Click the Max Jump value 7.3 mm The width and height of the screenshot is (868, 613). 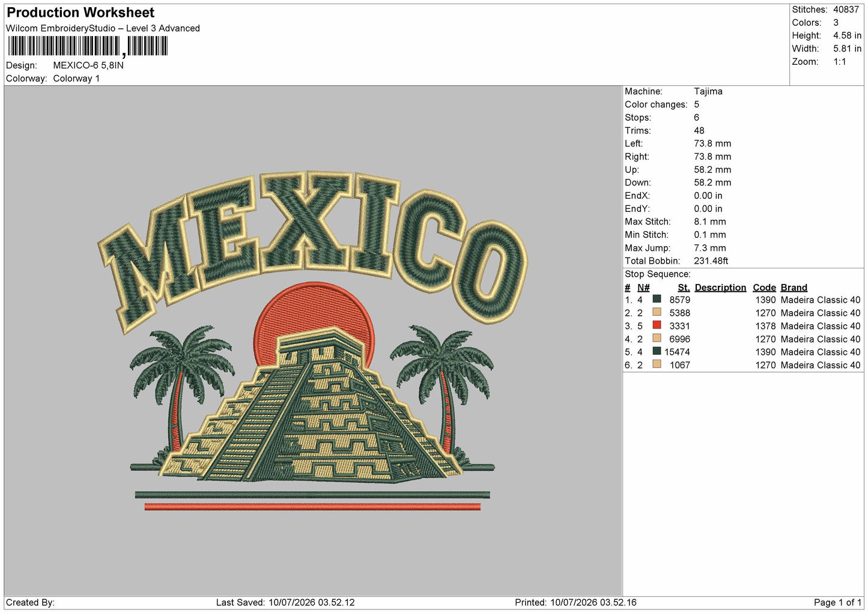[x=710, y=248]
